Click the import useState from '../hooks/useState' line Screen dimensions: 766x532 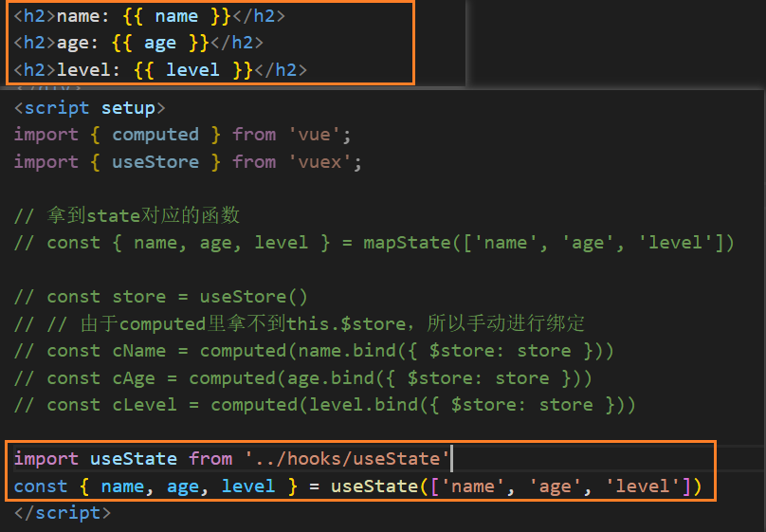pyautogui.click(x=231, y=459)
